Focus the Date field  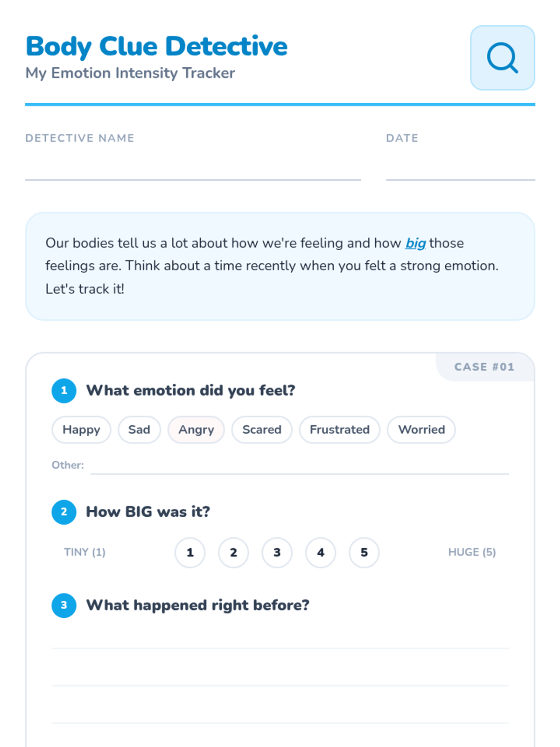460,169
